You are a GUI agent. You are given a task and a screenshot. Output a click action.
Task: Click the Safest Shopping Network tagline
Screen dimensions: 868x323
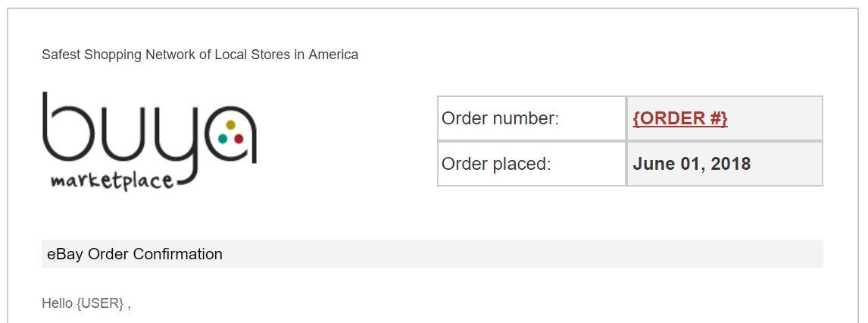point(200,55)
